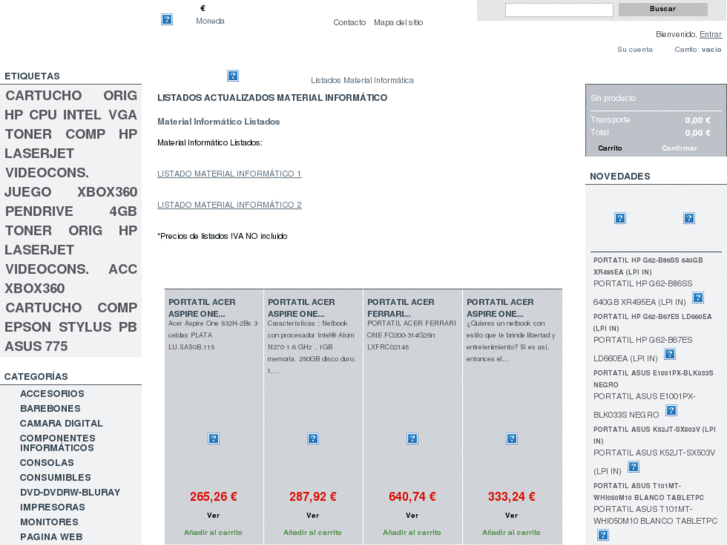Viewport: 727px width, 545px height.
Task: Click in the search input field
Action: pyautogui.click(x=559, y=10)
